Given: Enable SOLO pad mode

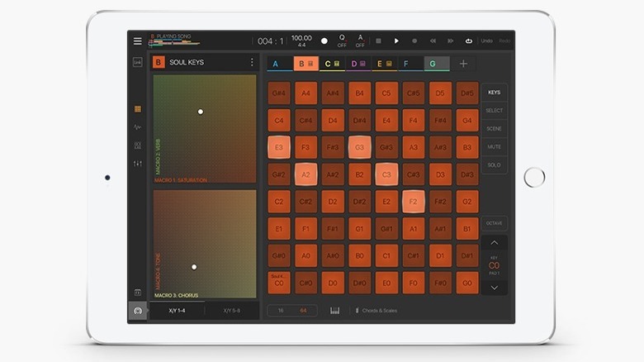Looking at the screenshot, I should pyautogui.click(x=494, y=164).
